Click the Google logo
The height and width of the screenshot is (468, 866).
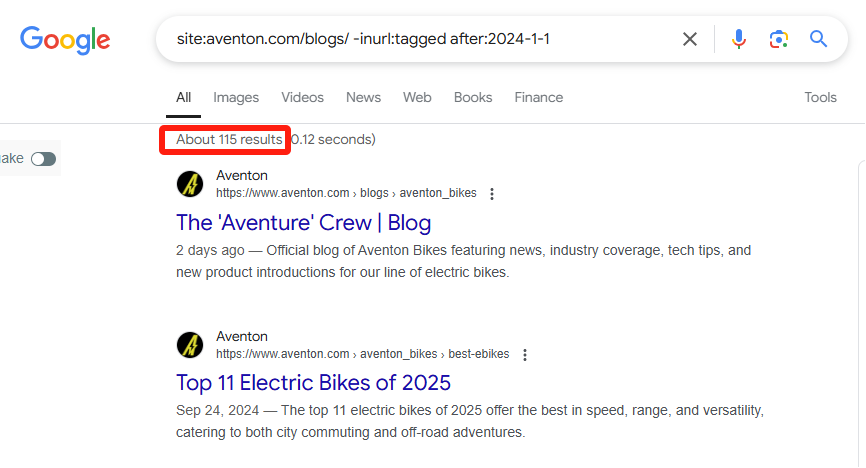click(65, 40)
